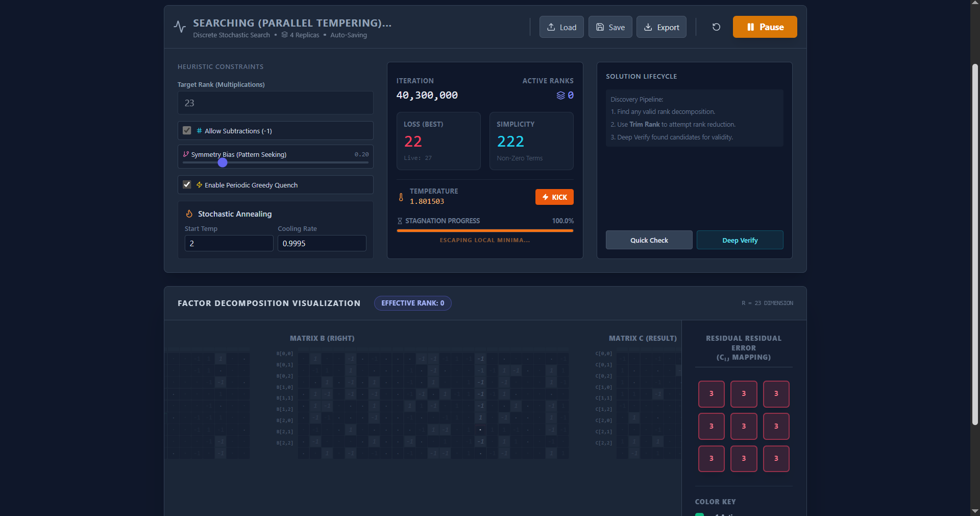Click the Trim Rank text in lifecycle
980x516 pixels.
(x=645, y=124)
